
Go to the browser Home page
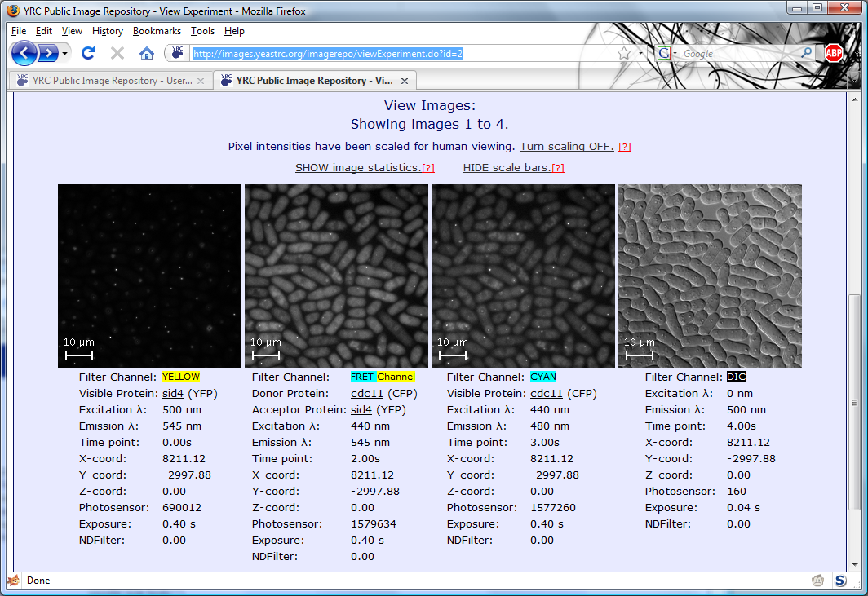(x=147, y=53)
